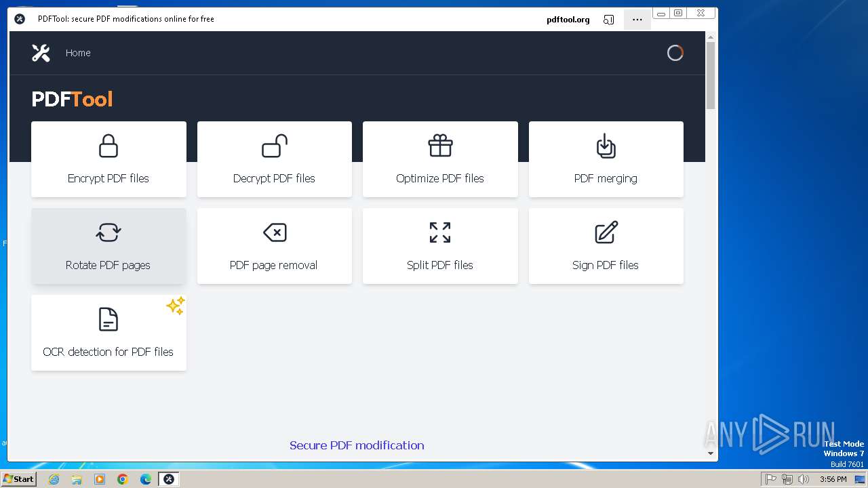
Task: Open the PDF page removal tool
Action: [274, 246]
